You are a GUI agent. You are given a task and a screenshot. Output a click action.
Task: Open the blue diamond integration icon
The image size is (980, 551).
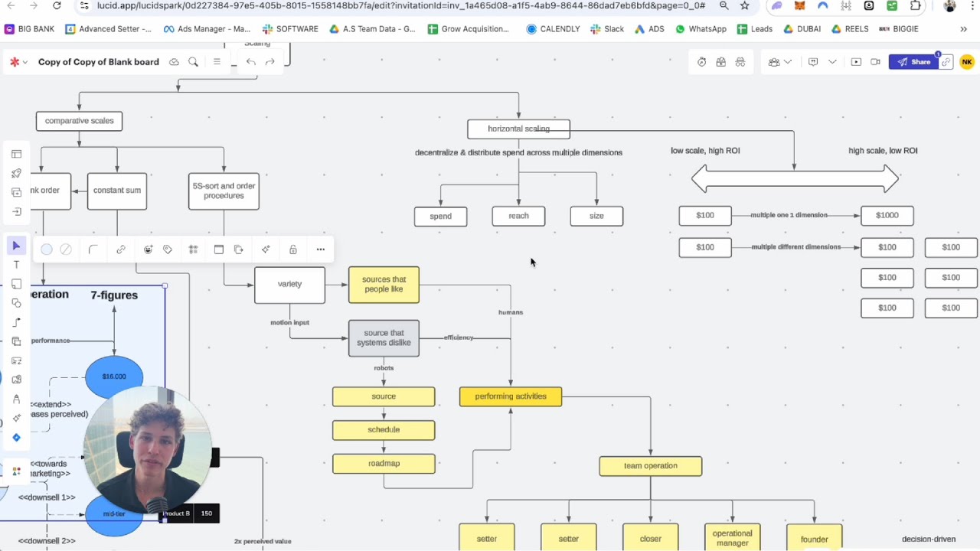16,438
